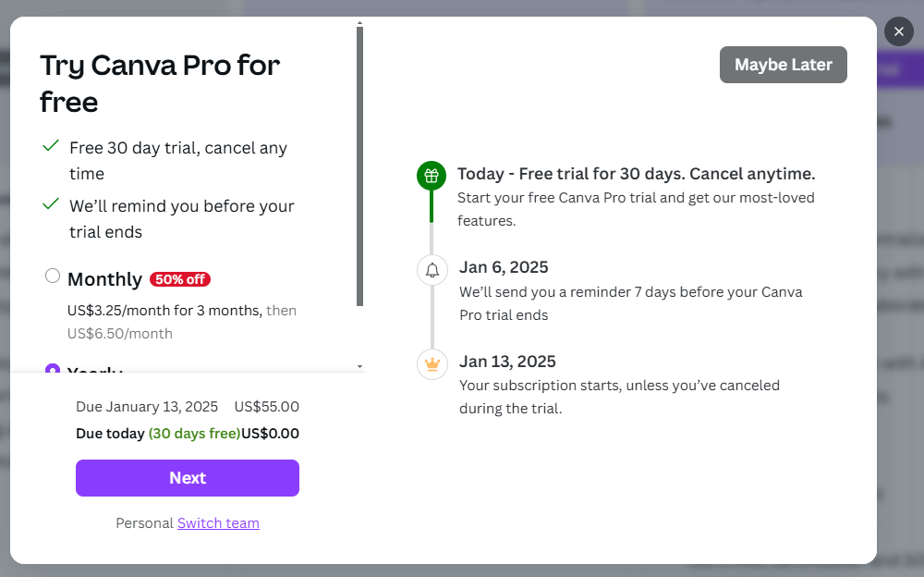The height and width of the screenshot is (577, 924).
Task: Click the checkmark beside Free 30 day trial
Action: (51, 147)
